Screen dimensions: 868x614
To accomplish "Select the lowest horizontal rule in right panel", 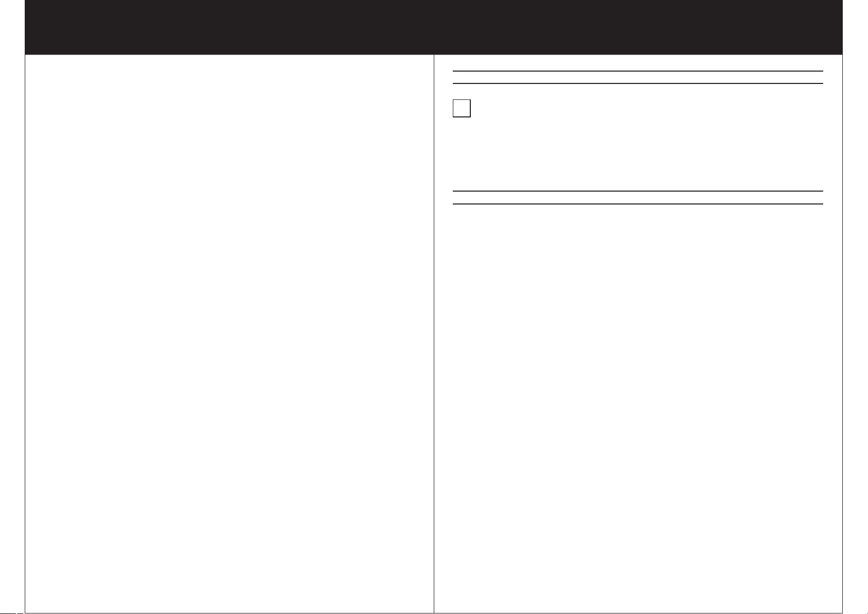I will click(638, 204).
